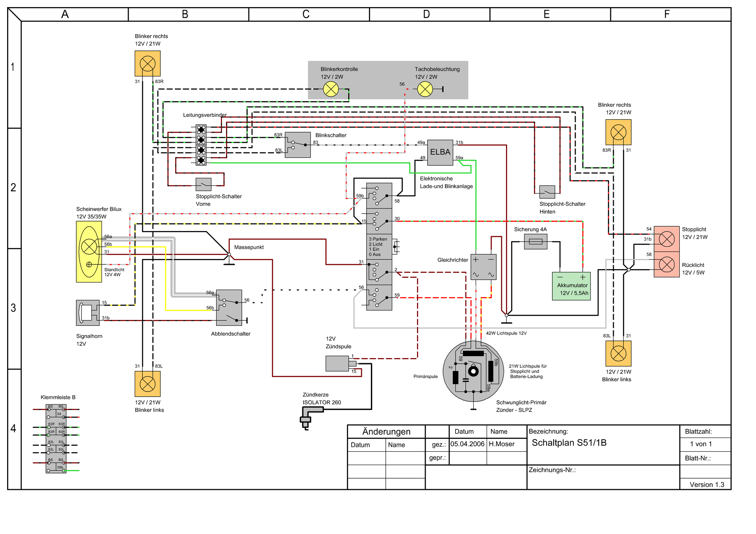The width and height of the screenshot is (756, 534).
Task: Click the Abblendschalter switch box
Action: [229, 307]
